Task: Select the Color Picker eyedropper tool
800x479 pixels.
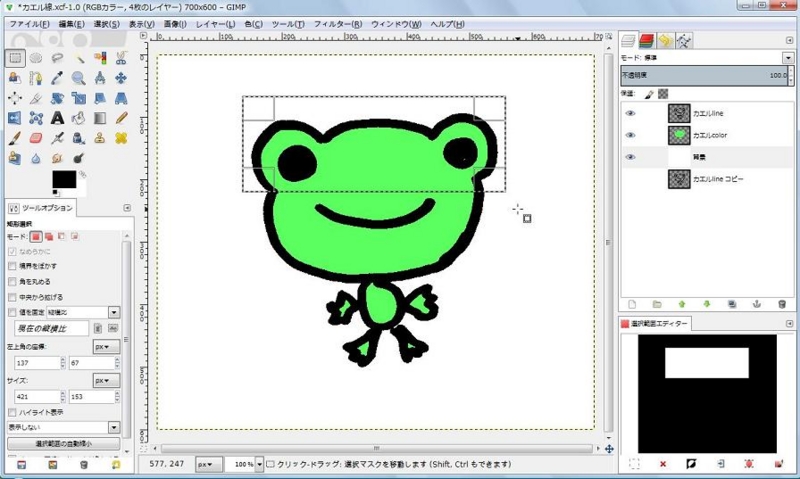Action: (57, 78)
